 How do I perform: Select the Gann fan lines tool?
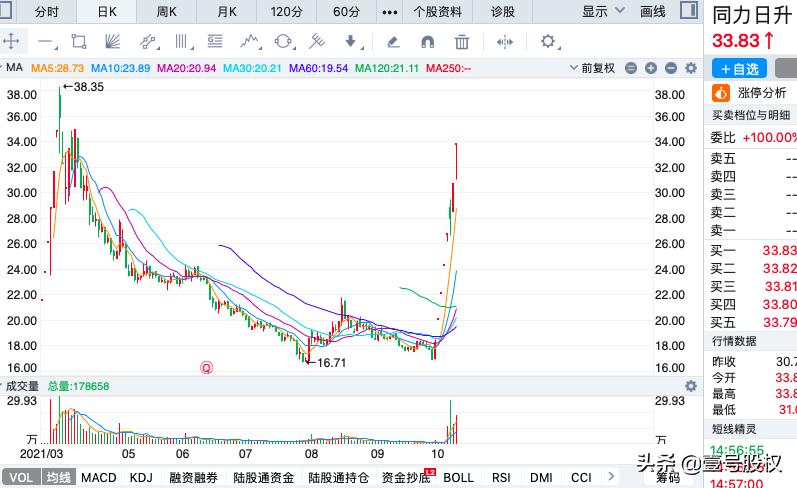tap(112, 41)
